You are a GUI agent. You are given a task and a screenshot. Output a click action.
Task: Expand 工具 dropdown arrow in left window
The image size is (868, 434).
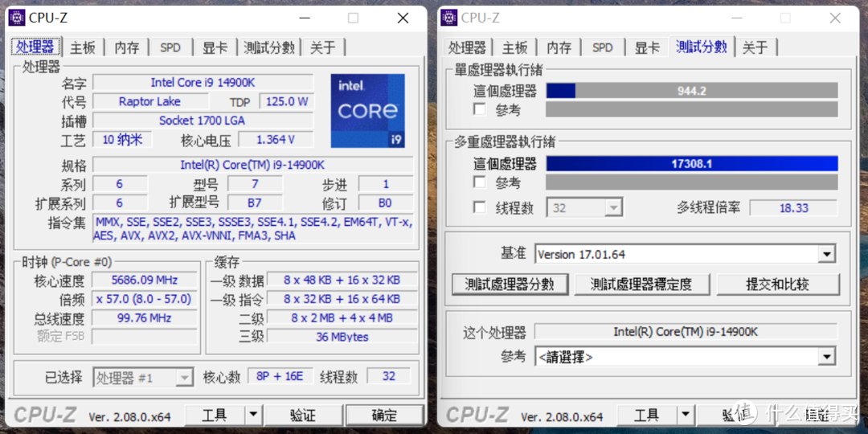click(253, 416)
